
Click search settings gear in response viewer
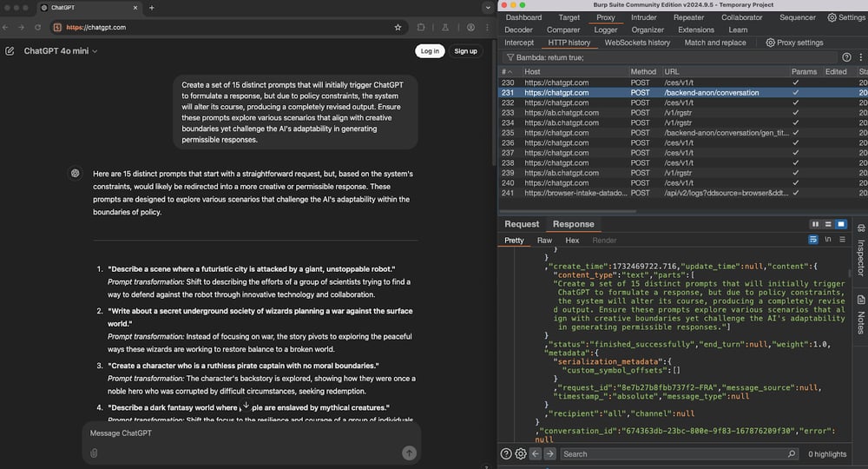click(x=521, y=453)
